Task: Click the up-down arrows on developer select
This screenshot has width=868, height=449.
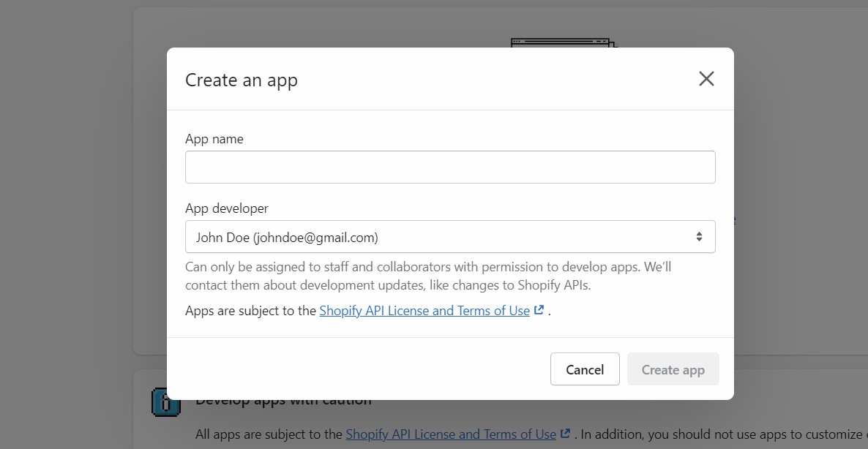Action: click(x=699, y=237)
